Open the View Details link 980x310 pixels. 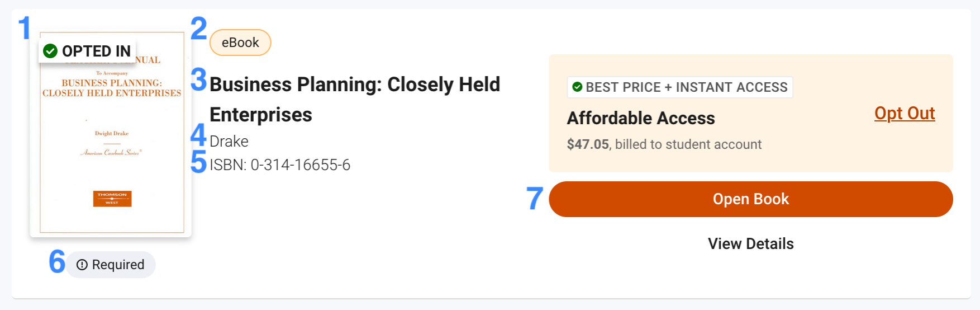coord(750,244)
